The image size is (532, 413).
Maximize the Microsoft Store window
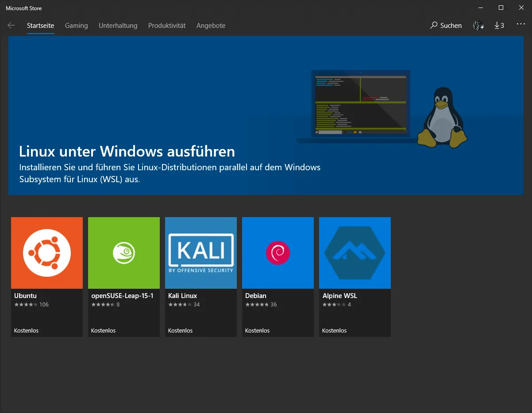[x=501, y=8]
